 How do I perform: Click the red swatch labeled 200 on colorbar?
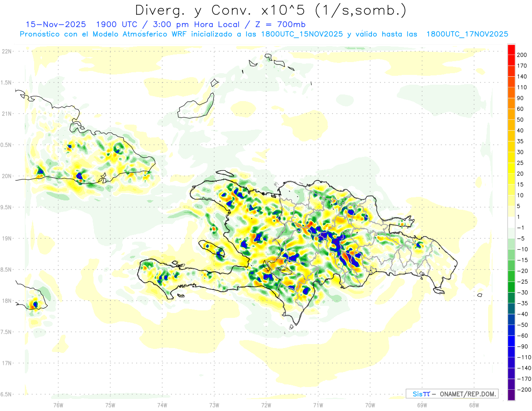[x=511, y=50]
